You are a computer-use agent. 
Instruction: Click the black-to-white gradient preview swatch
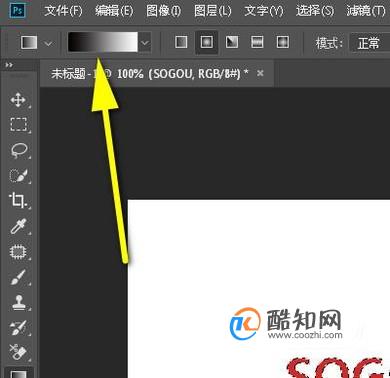click(x=103, y=42)
